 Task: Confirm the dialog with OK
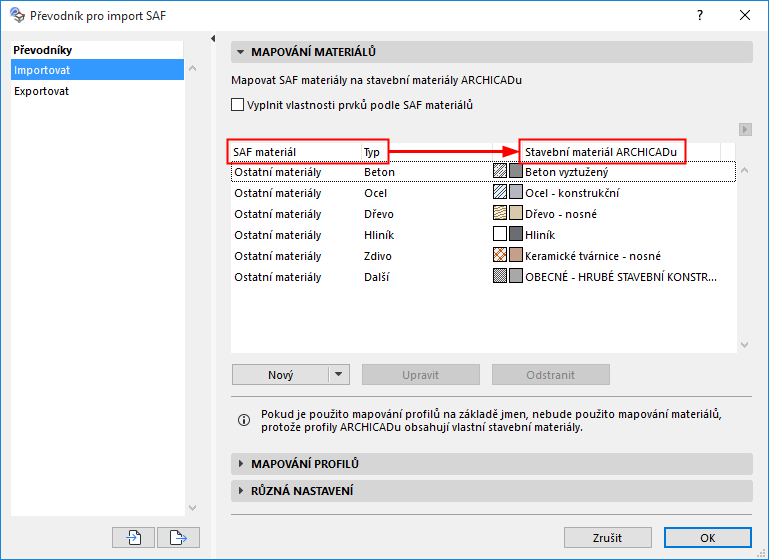[708, 537]
